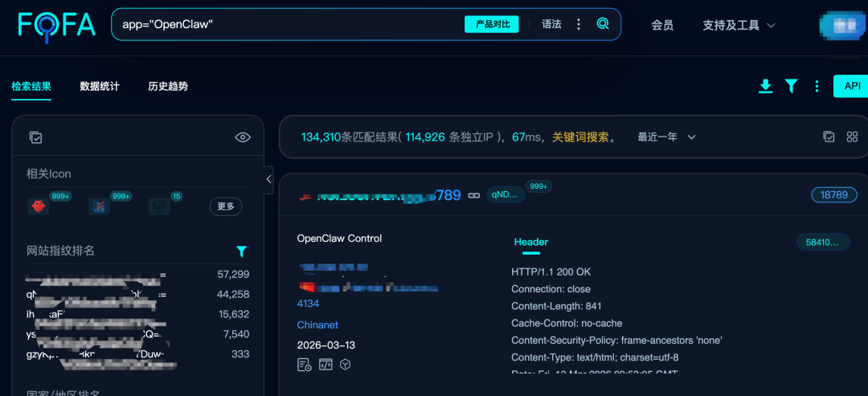Toggle the eye visibility icon in sidebar

pos(243,137)
